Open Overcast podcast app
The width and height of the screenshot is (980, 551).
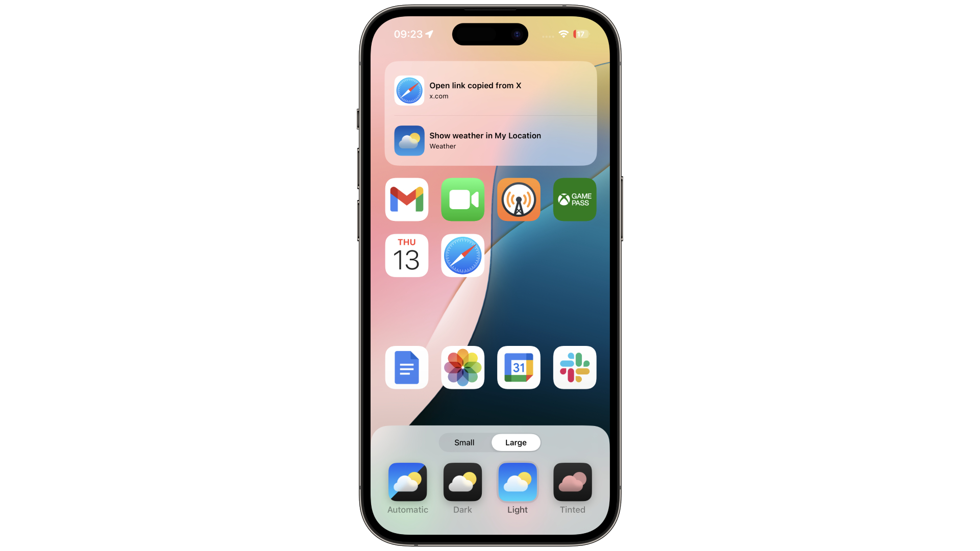tap(518, 199)
